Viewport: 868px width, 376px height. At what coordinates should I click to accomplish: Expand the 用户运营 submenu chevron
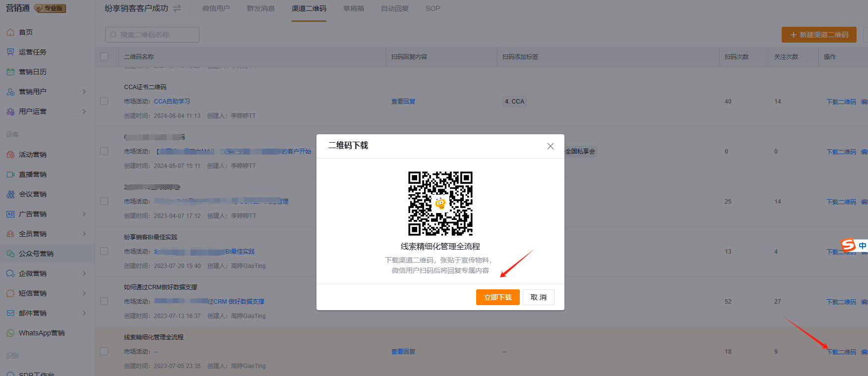coord(84,111)
